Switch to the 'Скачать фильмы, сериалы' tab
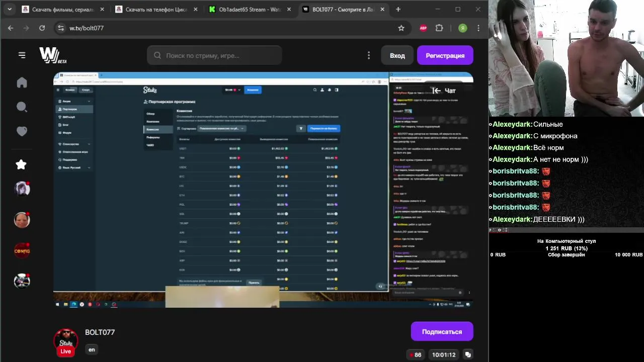The height and width of the screenshot is (362, 644). tap(63, 9)
